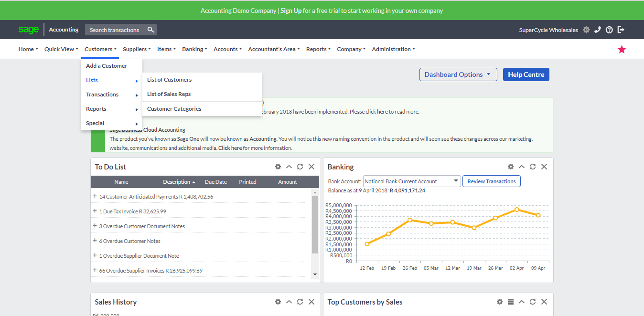Open the Quick View menu

[x=61, y=49]
